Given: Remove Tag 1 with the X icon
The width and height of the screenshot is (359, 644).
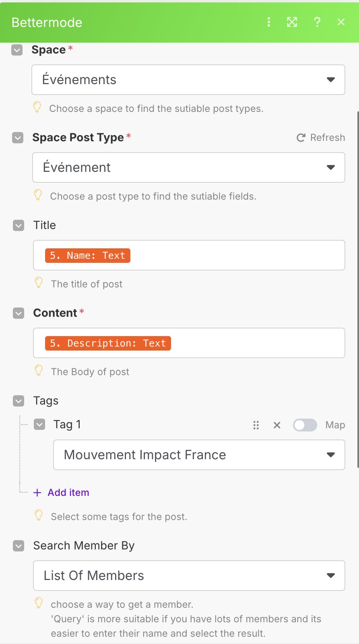Looking at the screenshot, I should point(277,425).
